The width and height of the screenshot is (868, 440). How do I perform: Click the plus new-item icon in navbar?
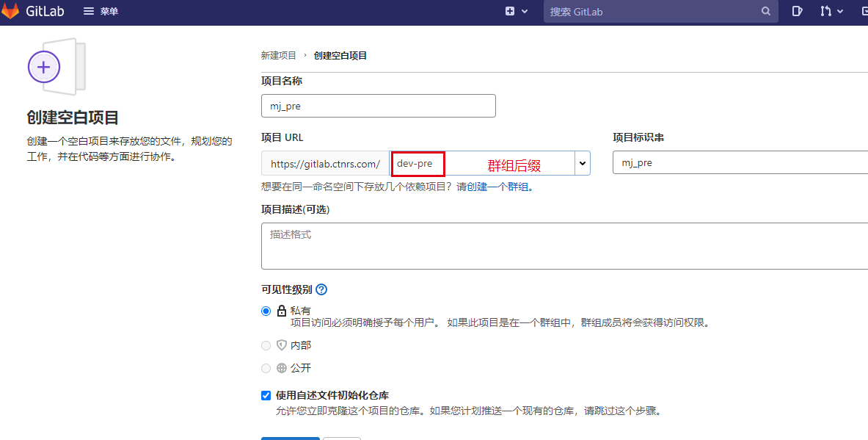tap(510, 11)
